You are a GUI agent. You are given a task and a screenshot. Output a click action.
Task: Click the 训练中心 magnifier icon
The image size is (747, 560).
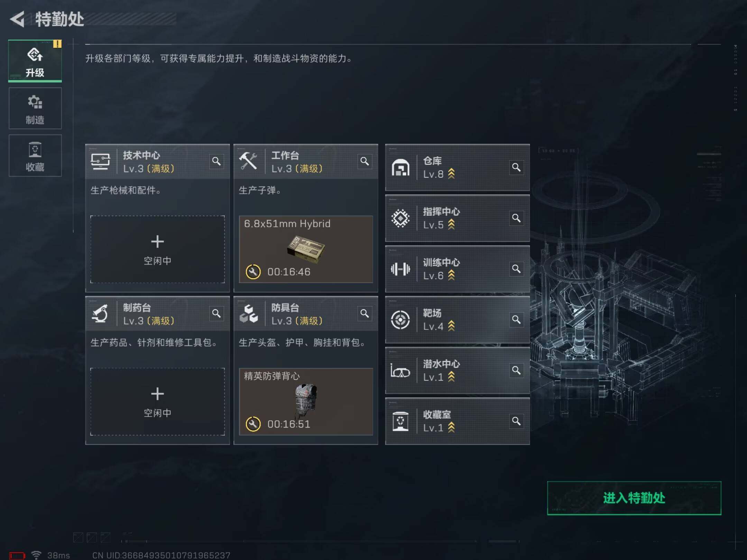click(x=516, y=269)
